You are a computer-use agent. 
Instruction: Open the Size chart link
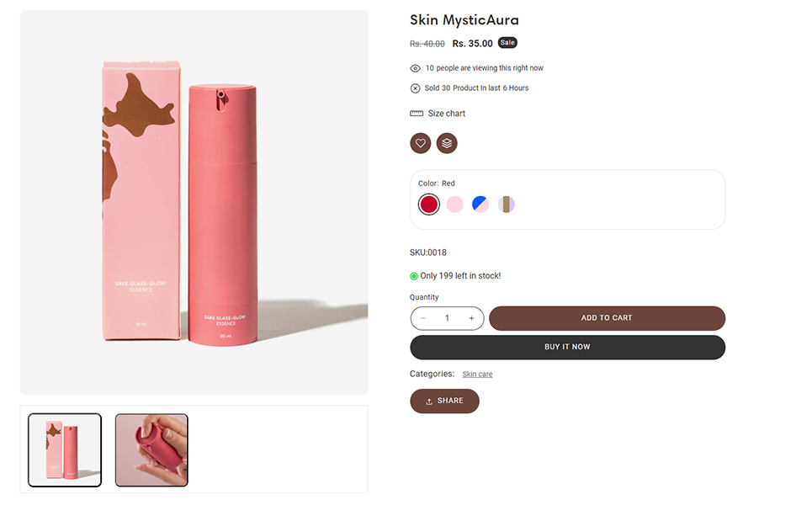[446, 114]
